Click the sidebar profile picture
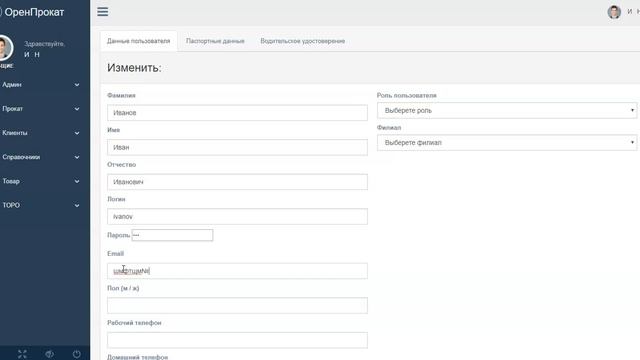Screen dimensions: 640x360 (5, 48)
